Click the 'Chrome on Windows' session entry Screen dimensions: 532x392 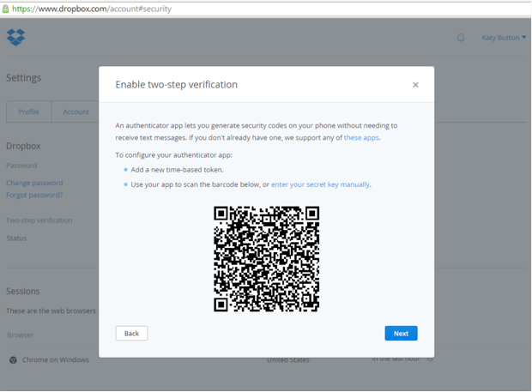(55, 359)
